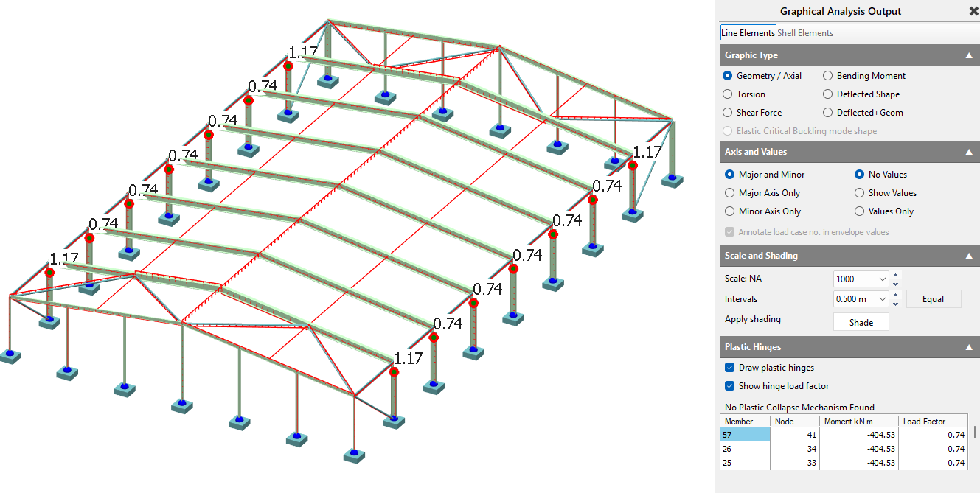Select the Line Elements tab
The image size is (980, 493).
pyautogui.click(x=748, y=33)
